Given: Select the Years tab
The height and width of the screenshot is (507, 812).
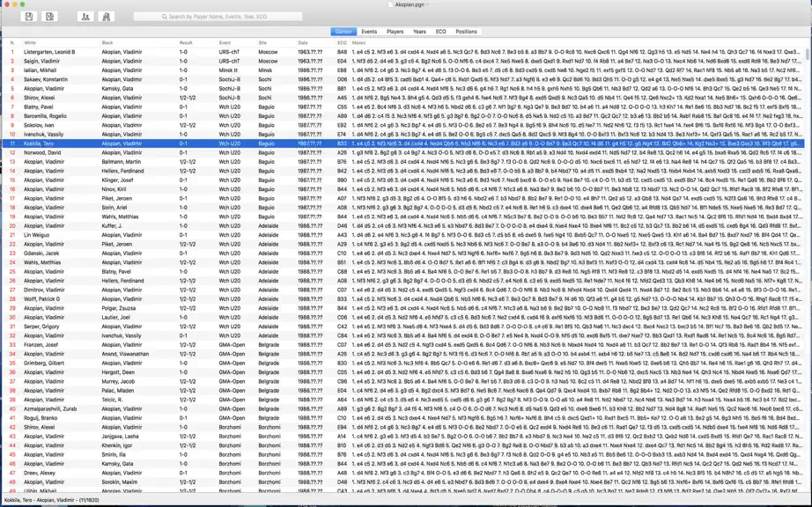Looking at the screenshot, I should (x=419, y=32).
